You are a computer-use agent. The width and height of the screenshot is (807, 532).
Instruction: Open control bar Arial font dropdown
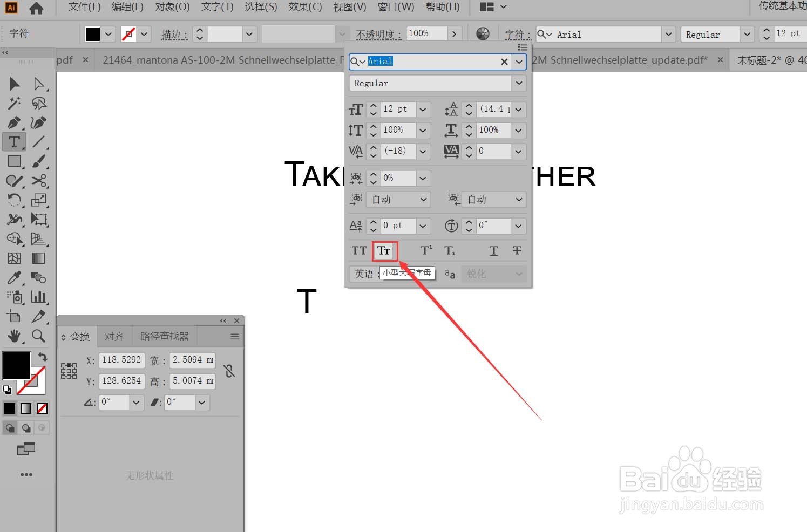[669, 35]
